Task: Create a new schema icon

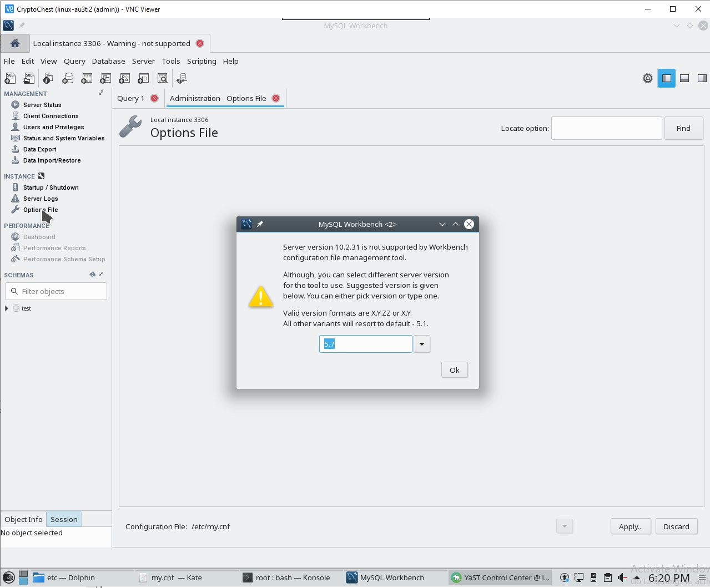Action: tap(68, 78)
